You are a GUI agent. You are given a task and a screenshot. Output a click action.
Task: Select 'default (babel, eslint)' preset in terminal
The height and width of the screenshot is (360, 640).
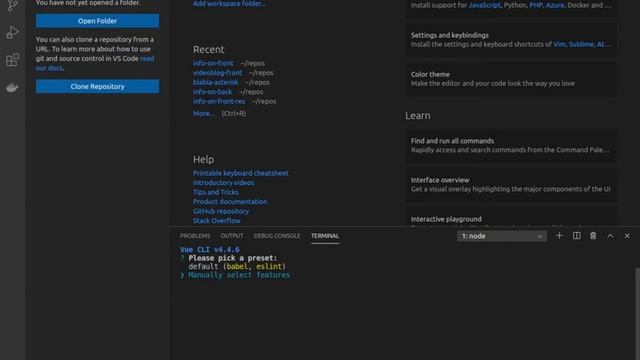pyautogui.click(x=237, y=267)
